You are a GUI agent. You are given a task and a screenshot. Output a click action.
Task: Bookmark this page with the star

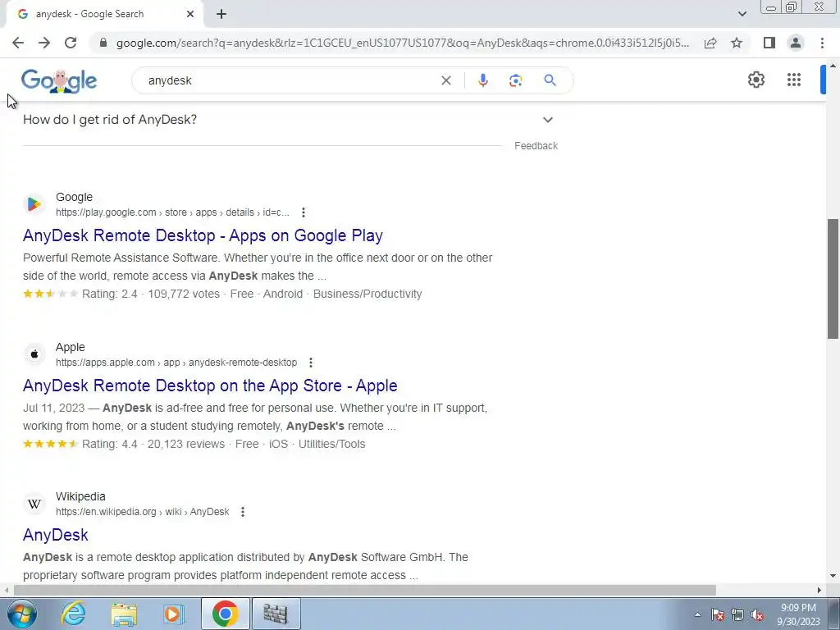point(737,43)
